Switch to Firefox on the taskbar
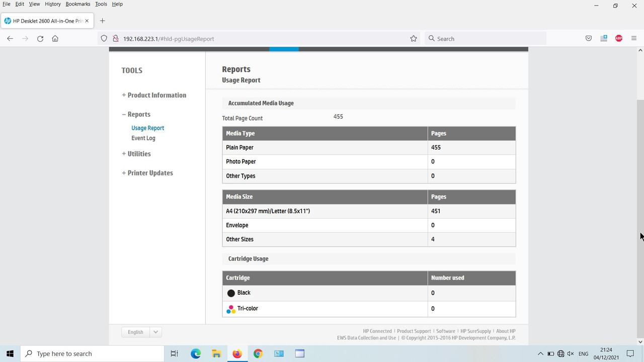 pos(237,353)
